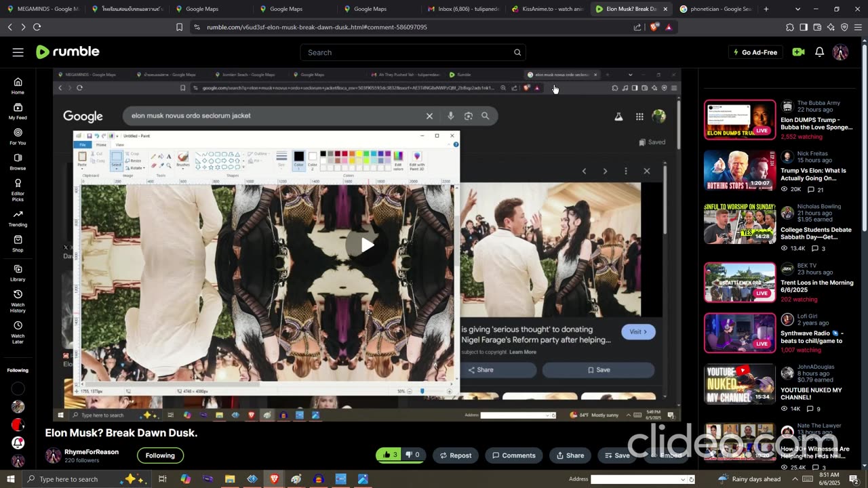868x488 pixels.
Task: Open Library in the Rumble sidebar
Action: tap(18, 273)
